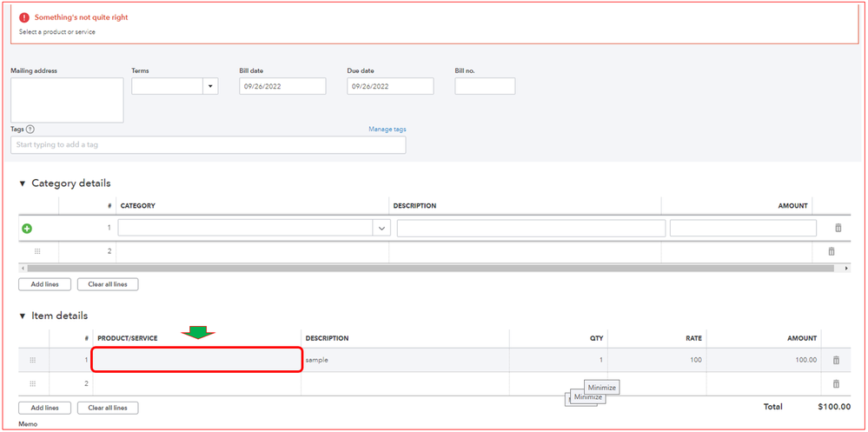868x432 pixels.
Task: Click the AMOUNT cell showing 100.00
Action: tap(764, 360)
